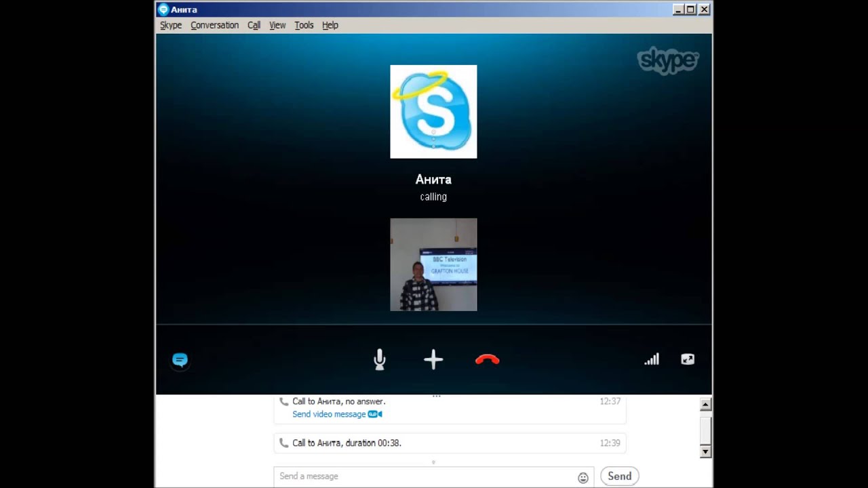868x488 pixels.
Task: Open the Call menu
Action: 254,25
